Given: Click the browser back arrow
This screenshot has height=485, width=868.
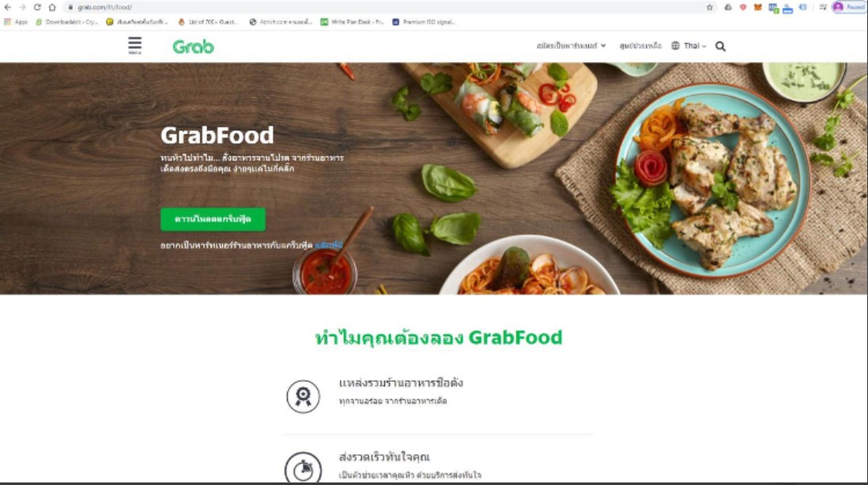Looking at the screenshot, I should [x=8, y=7].
